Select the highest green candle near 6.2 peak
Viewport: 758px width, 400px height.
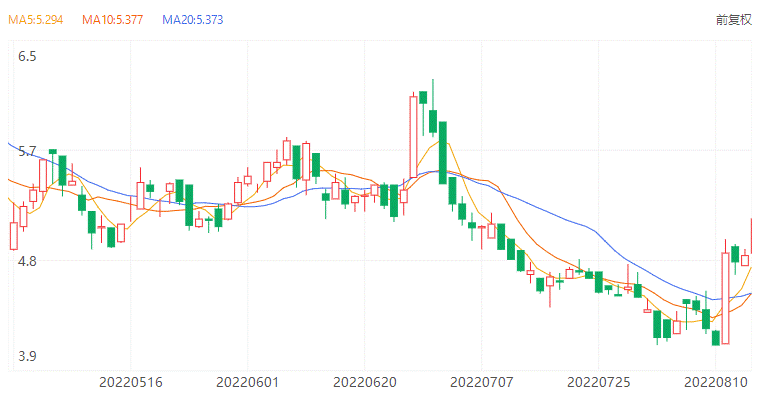point(424,97)
